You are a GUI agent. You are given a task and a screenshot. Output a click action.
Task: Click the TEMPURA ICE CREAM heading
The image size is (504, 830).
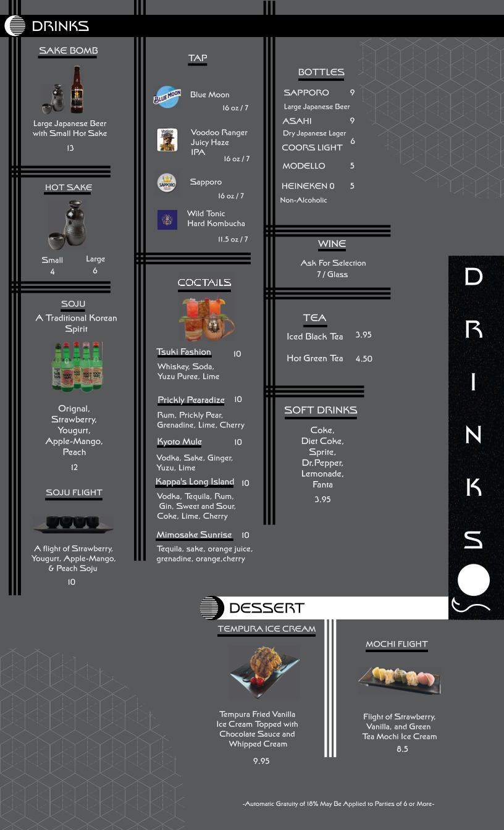266,629
